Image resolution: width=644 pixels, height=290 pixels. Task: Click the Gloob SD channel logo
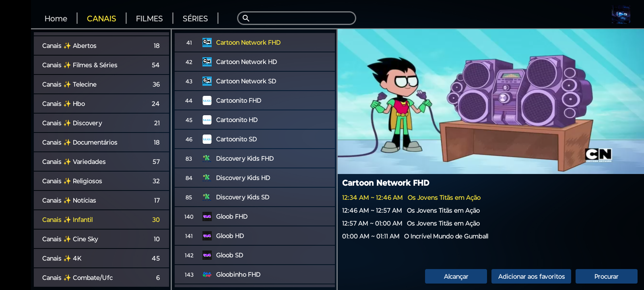[207, 255]
